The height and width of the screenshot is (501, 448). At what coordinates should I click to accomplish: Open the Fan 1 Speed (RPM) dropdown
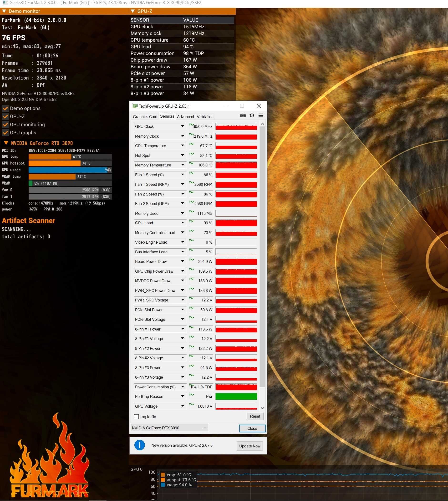tap(183, 184)
